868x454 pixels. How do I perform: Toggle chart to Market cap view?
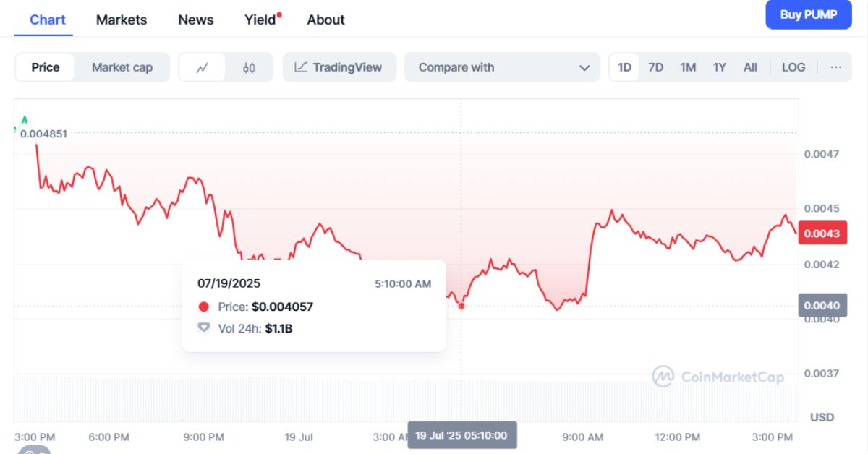coord(122,67)
